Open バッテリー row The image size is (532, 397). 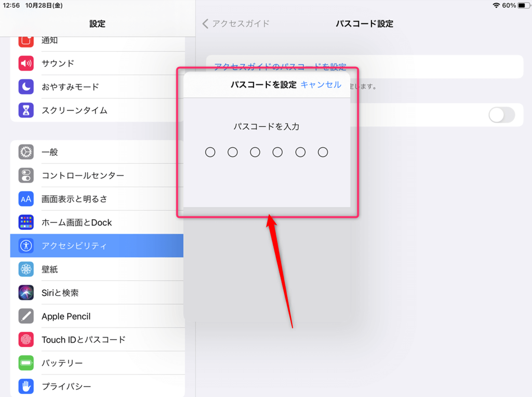97,363
